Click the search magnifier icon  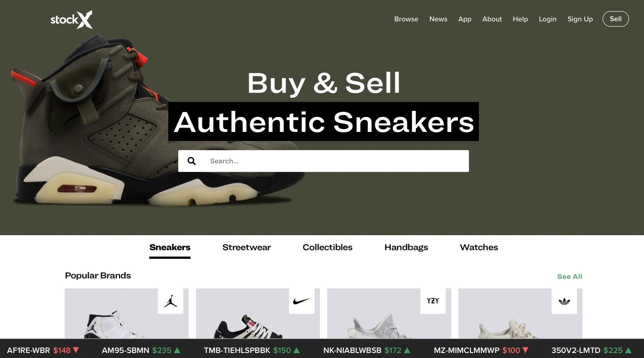192,161
